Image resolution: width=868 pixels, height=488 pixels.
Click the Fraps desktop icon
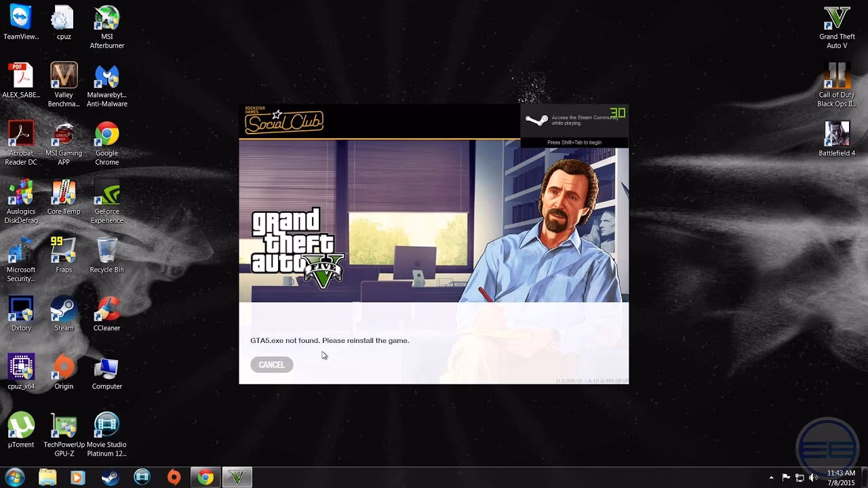[64, 256]
